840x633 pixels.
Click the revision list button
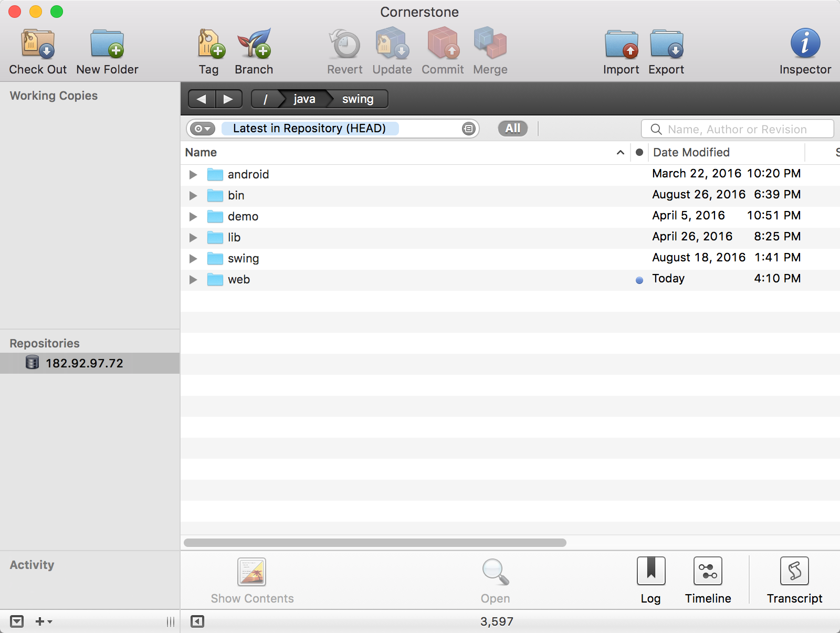point(468,129)
